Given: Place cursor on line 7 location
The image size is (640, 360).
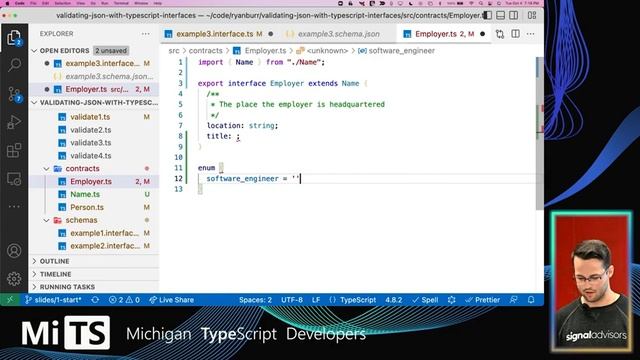Looking at the screenshot, I should pyautogui.click(x=242, y=126).
